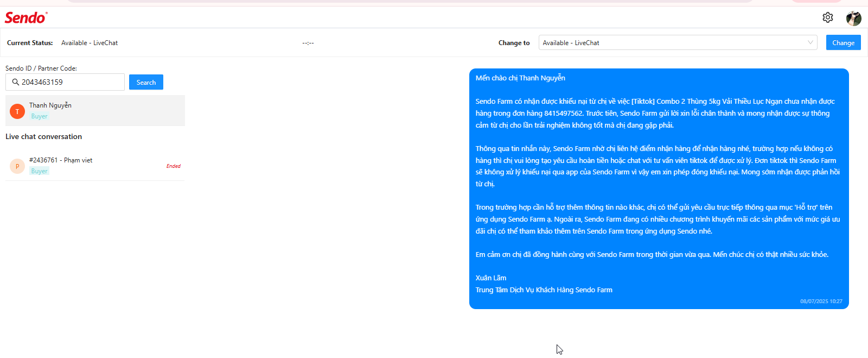Screen dimensions: 868x358
Task: Click the Change button
Action: 843,42
